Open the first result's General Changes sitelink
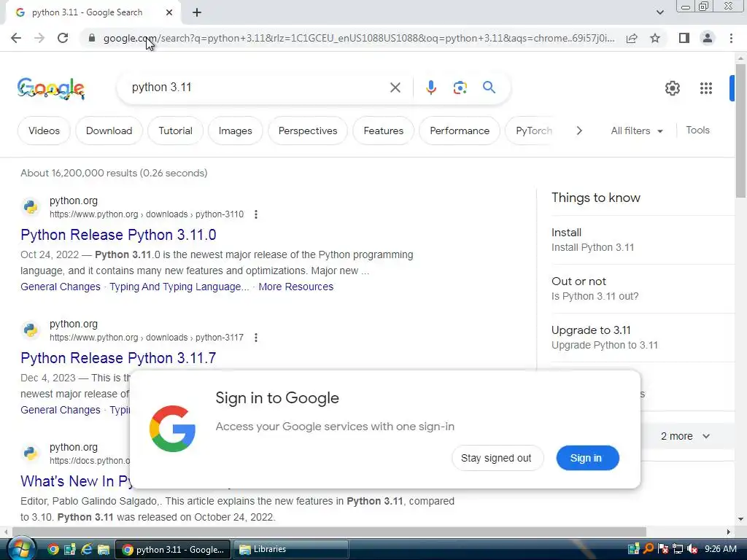Image resolution: width=747 pixels, height=560 pixels. [61, 287]
